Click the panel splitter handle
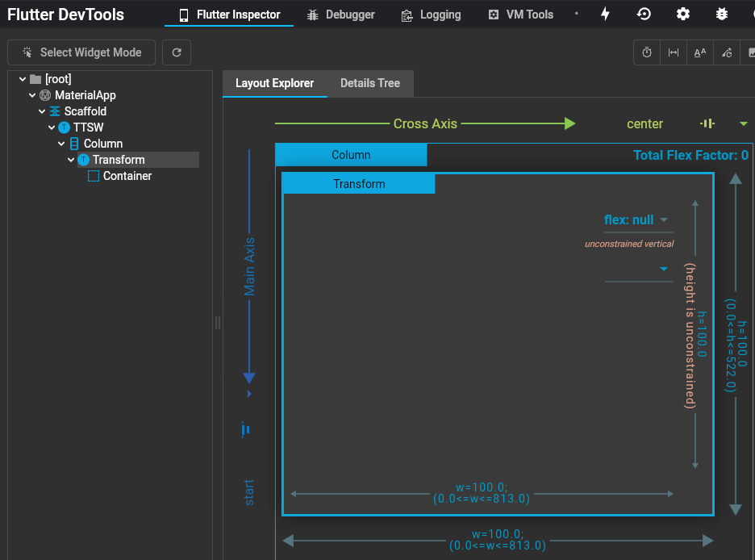The image size is (755, 560). point(218,323)
